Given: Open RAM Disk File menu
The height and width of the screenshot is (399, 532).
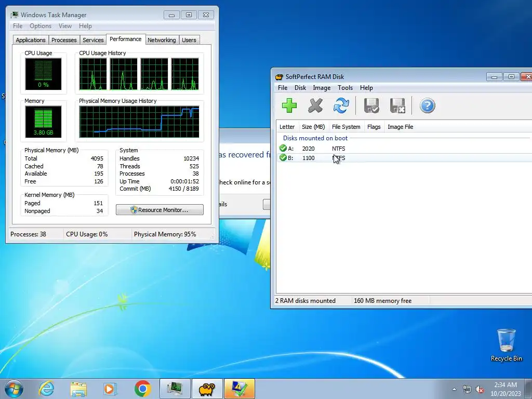Looking at the screenshot, I should click(x=282, y=87).
